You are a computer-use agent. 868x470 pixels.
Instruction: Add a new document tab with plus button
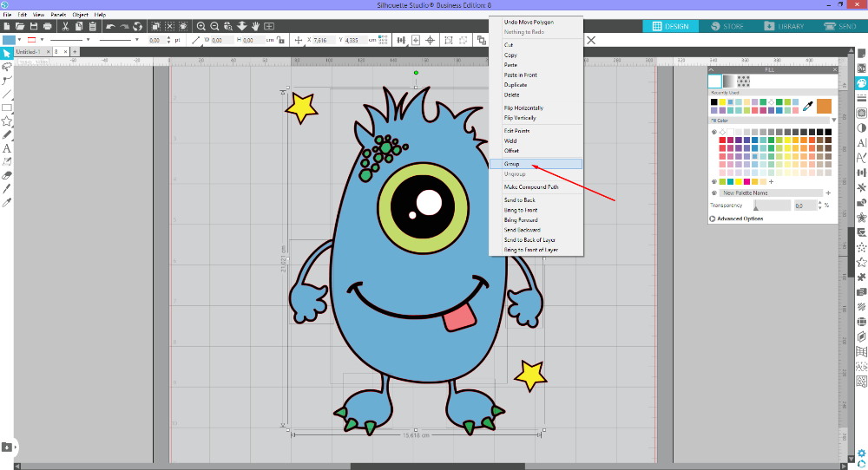coord(75,51)
